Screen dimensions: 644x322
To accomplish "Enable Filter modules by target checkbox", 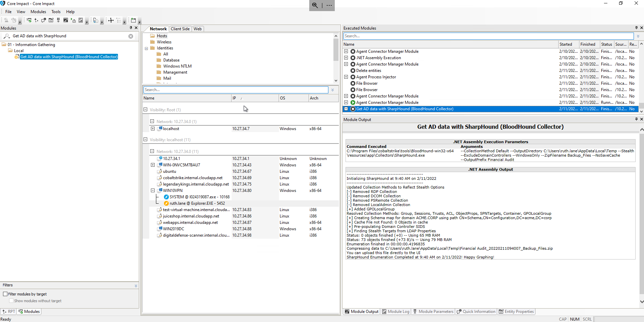I will coord(5,294).
